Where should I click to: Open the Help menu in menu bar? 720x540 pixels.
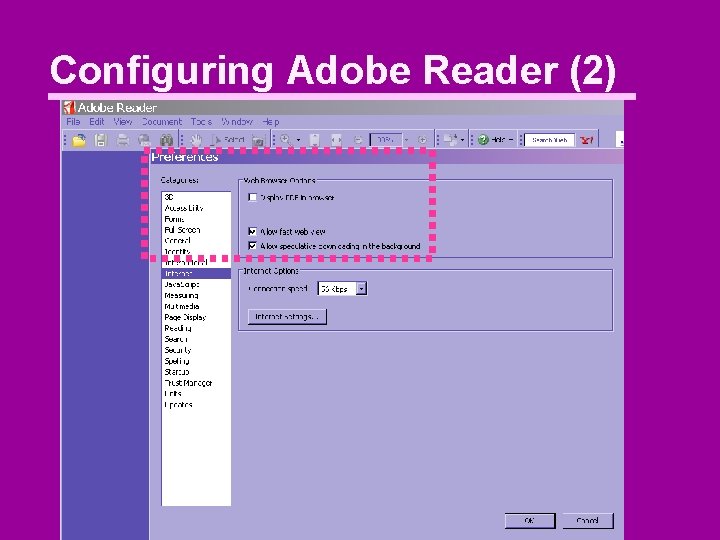tap(270, 122)
